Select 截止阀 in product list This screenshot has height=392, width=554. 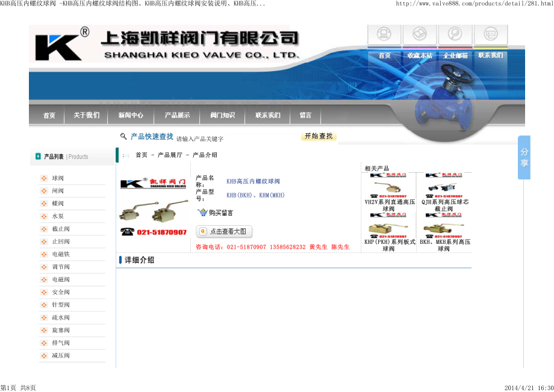point(61,229)
